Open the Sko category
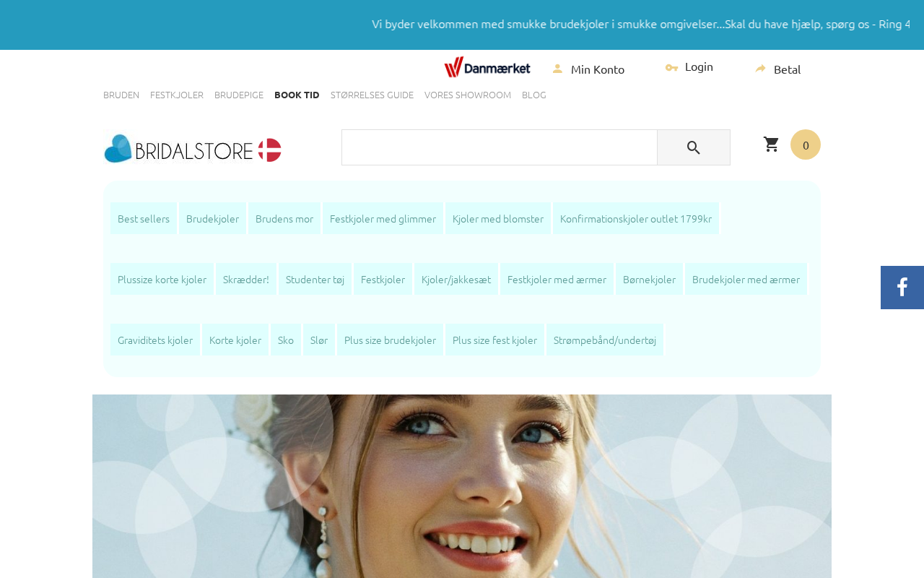The height and width of the screenshot is (578, 924). click(x=286, y=340)
